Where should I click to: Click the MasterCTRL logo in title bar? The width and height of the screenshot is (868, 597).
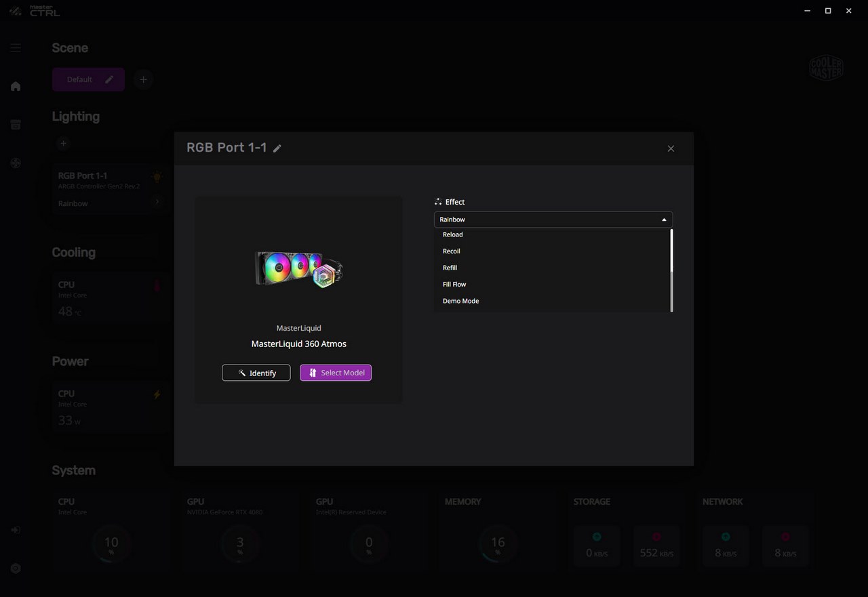36,11
